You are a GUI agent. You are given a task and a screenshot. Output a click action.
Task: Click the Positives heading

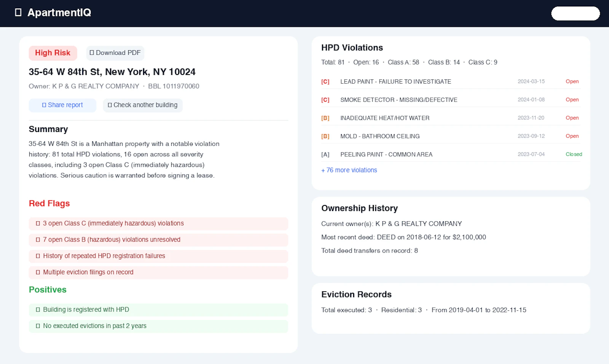pyautogui.click(x=48, y=290)
